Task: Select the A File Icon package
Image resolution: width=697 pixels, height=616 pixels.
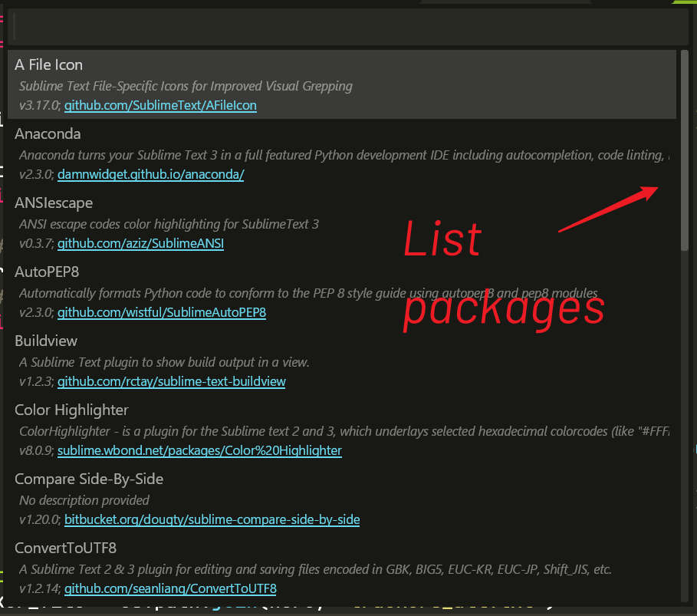Action: tap(49, 65)
